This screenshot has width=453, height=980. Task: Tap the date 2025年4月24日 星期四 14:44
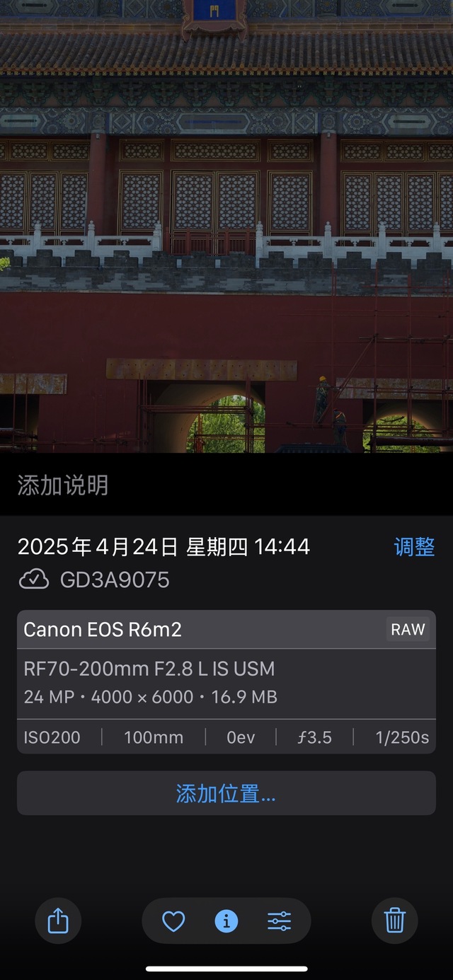[x=164, y=547]
